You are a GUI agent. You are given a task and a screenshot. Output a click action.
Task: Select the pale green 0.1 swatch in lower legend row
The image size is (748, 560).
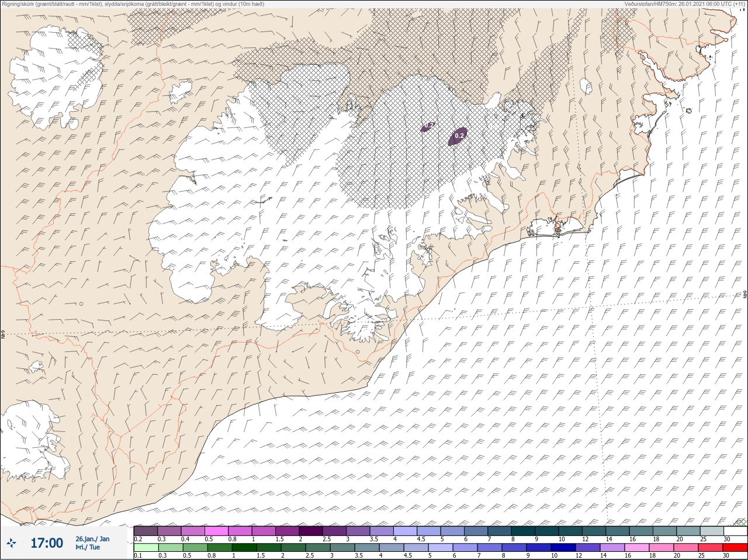click(146, 548)
